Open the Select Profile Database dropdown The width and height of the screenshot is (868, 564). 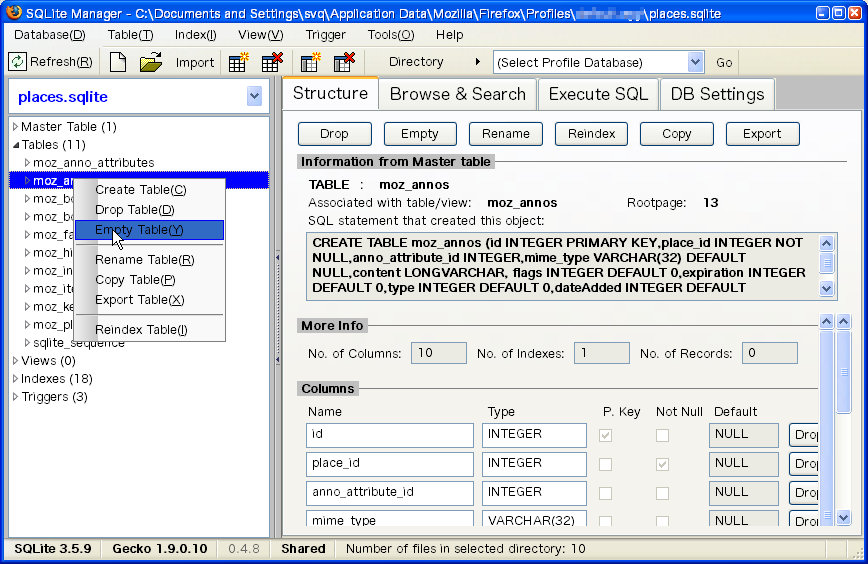point(695,62)
